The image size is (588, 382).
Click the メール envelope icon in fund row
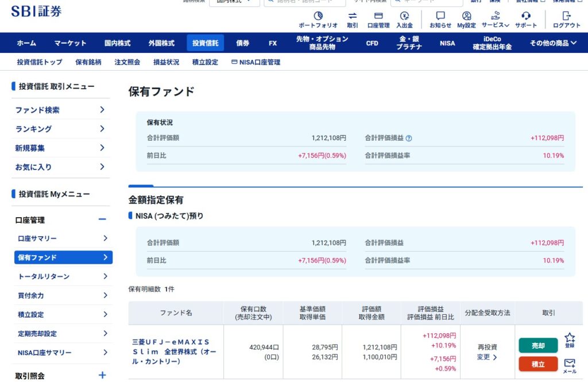pos(569,363)
